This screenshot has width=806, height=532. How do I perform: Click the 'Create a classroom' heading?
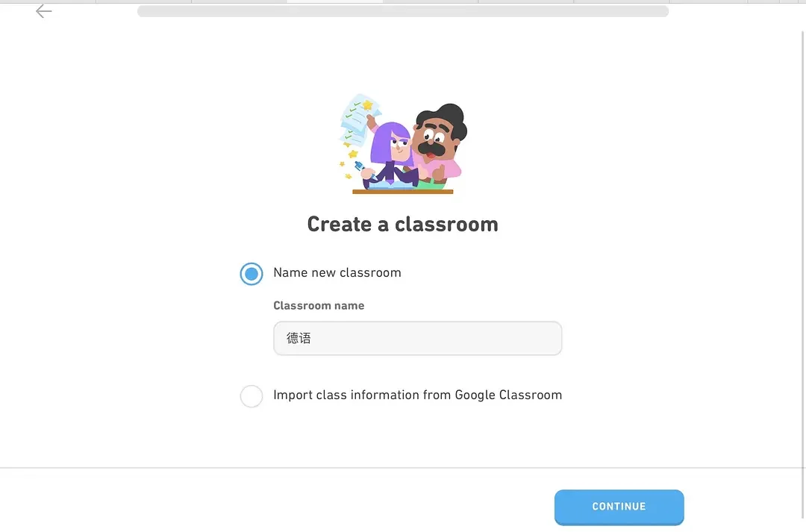click(402, 224)
